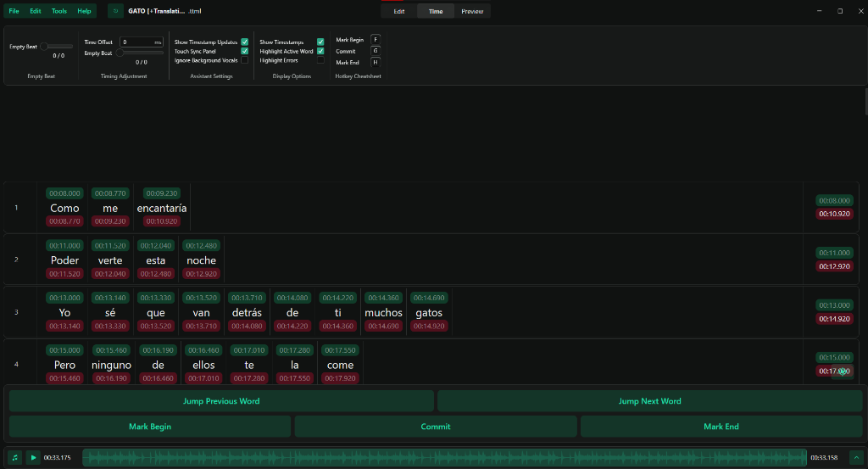Screen dimensions: 868x469
Task: Click the 00:08.000 start timestamp above 'Como'
Action: click(x=64, y=193)
